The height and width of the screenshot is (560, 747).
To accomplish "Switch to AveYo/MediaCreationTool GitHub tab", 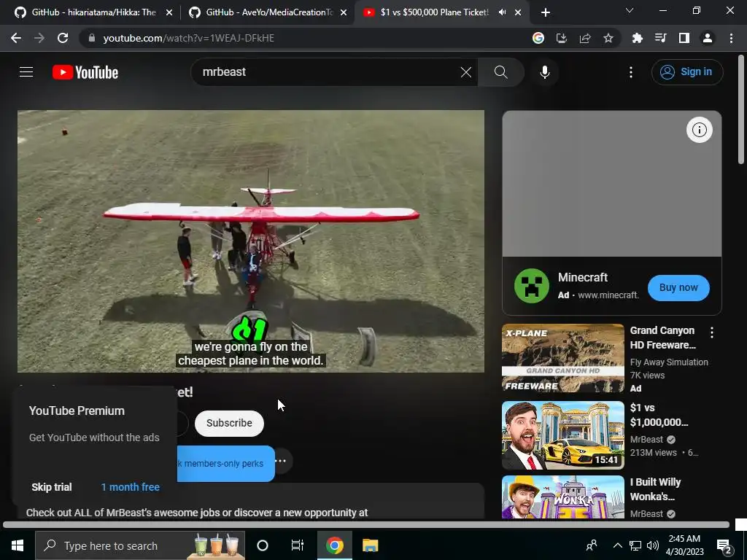I will click(x=267, y=12).
